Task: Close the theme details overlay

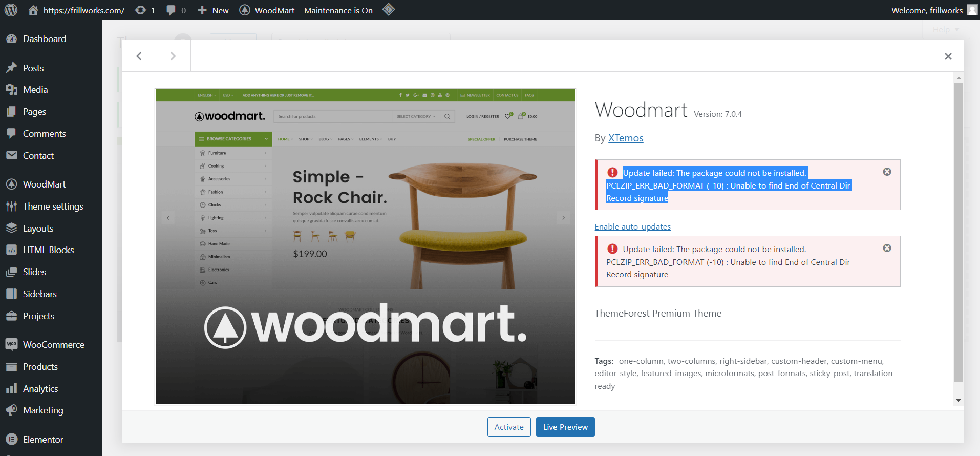Action: (x=948, y=56)
